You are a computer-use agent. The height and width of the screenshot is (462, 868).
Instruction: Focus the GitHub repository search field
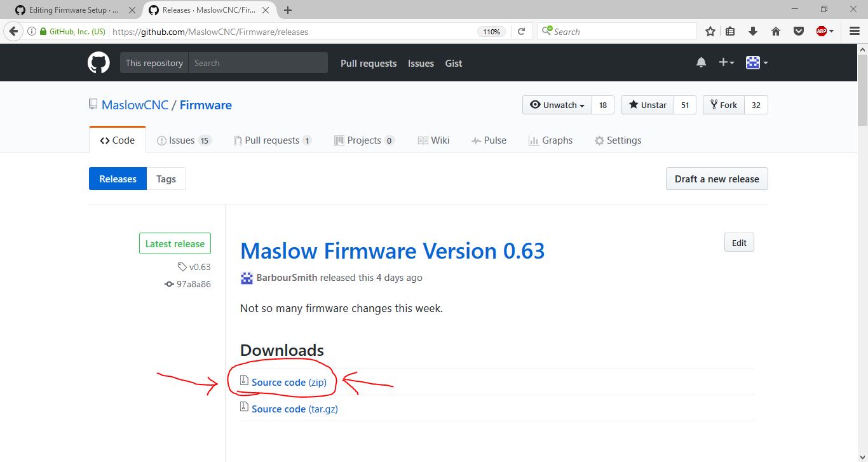click(x=258, y=63)
